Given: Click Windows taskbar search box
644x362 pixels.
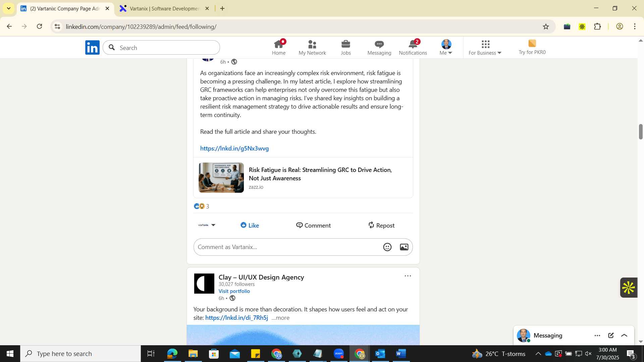Looking at the screenshot, I should point(80,354).
